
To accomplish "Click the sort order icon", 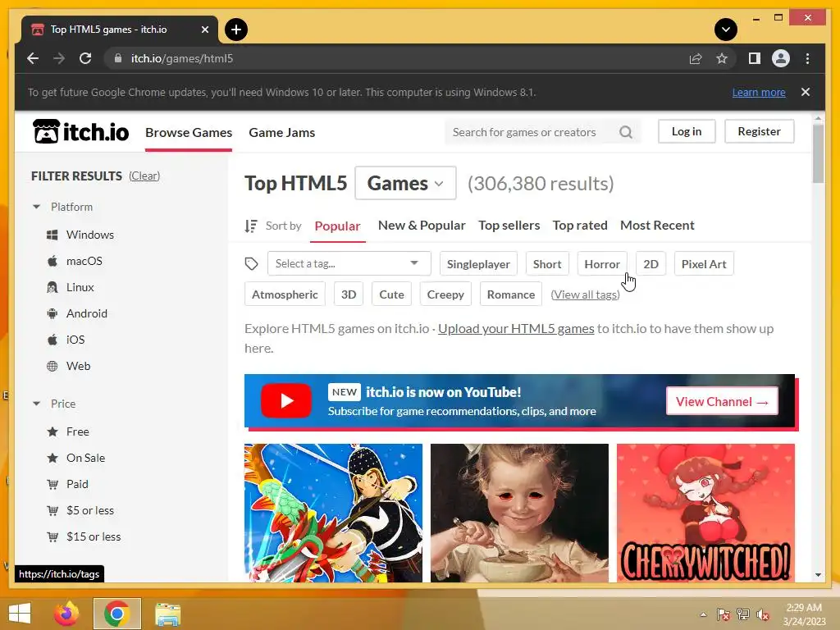I will (251, 226).
